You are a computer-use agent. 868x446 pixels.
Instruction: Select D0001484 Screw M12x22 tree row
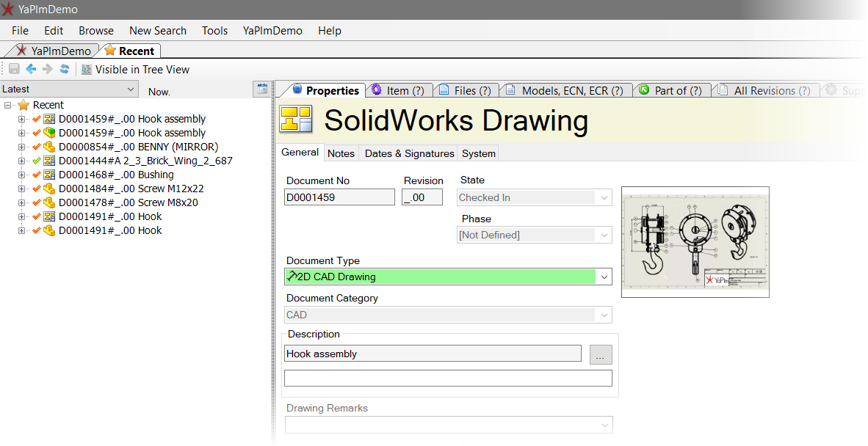(131, 189)
